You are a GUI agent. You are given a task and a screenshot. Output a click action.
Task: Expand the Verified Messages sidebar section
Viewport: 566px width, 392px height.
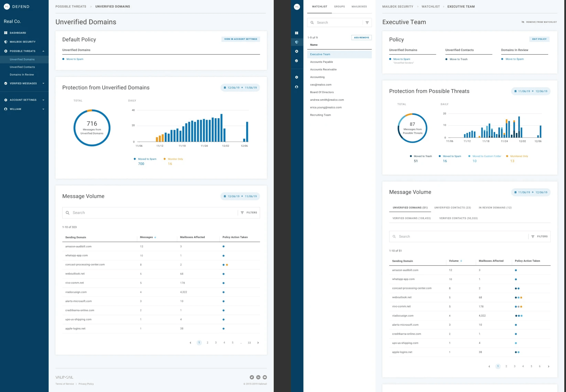pos(43,83)
